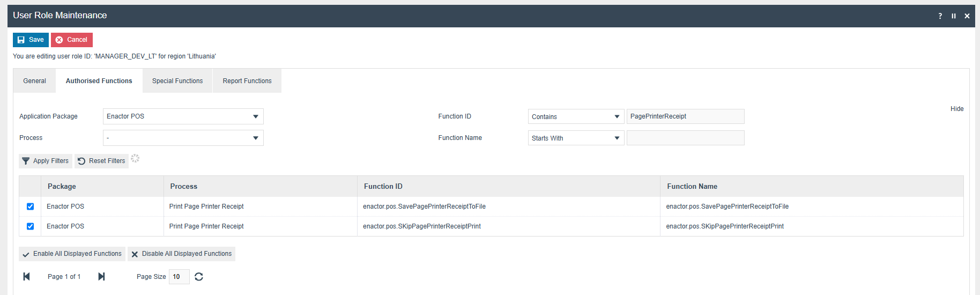Switch to the Report Functions tab
This screenshot has width=980, height=295.
tap(247, 81)
